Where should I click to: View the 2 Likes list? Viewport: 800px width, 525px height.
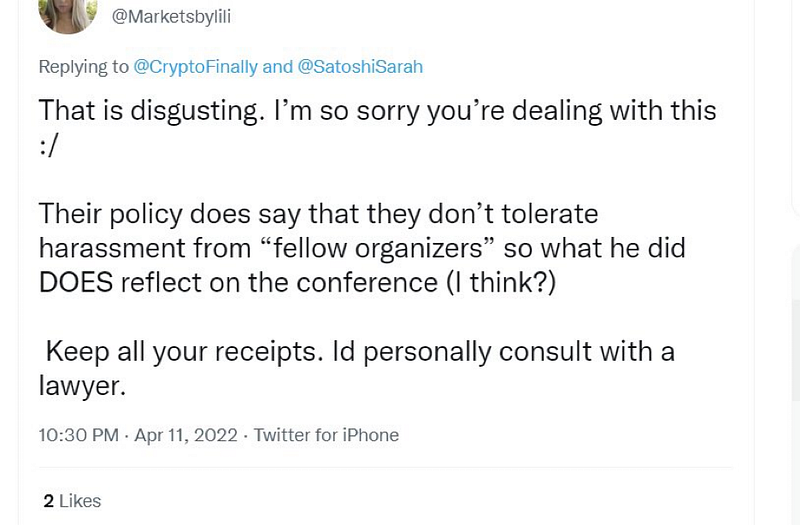click(72, 501)
